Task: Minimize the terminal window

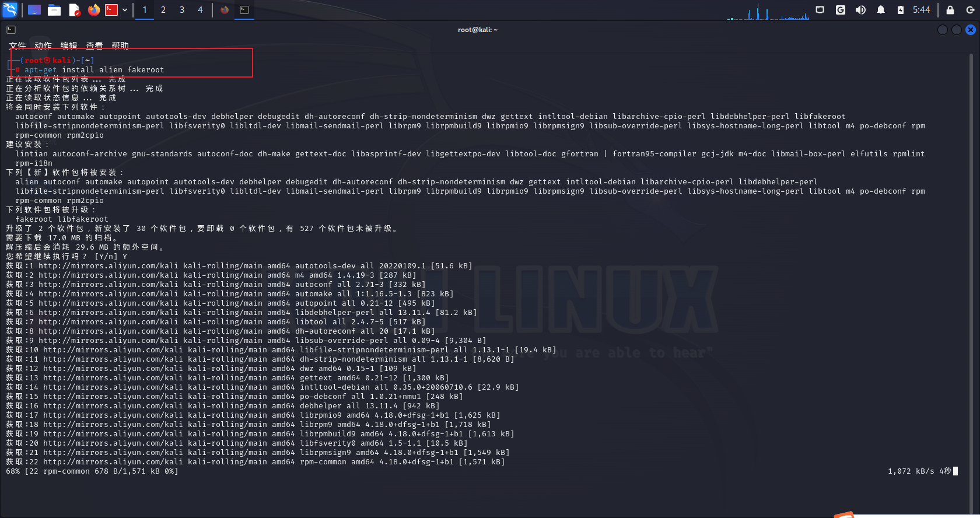Action: pyautogui.click(x=943, y=30)
